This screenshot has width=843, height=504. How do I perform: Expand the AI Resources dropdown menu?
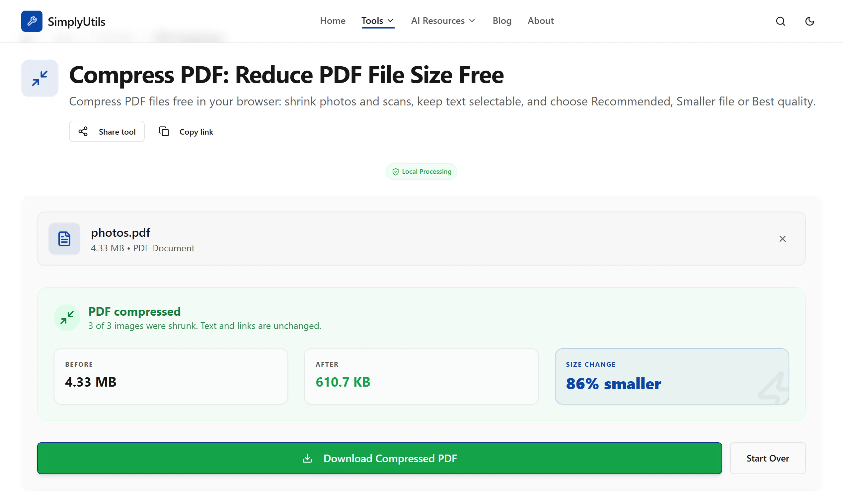click(x=443, y=21)
